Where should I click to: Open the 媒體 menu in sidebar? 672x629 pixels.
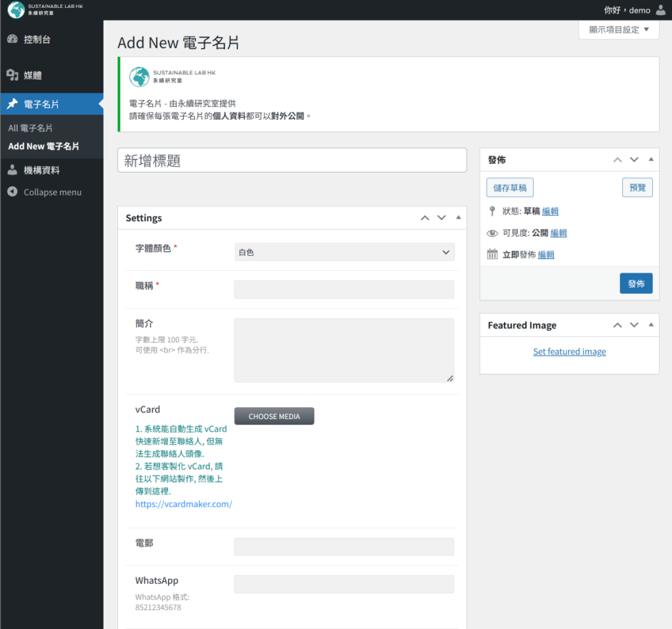pos(33,75)
